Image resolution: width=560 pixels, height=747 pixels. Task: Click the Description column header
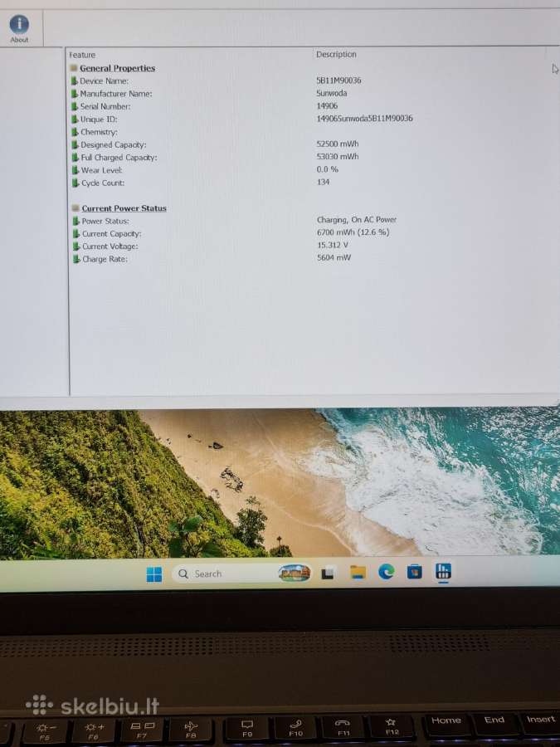pos(336,54)
